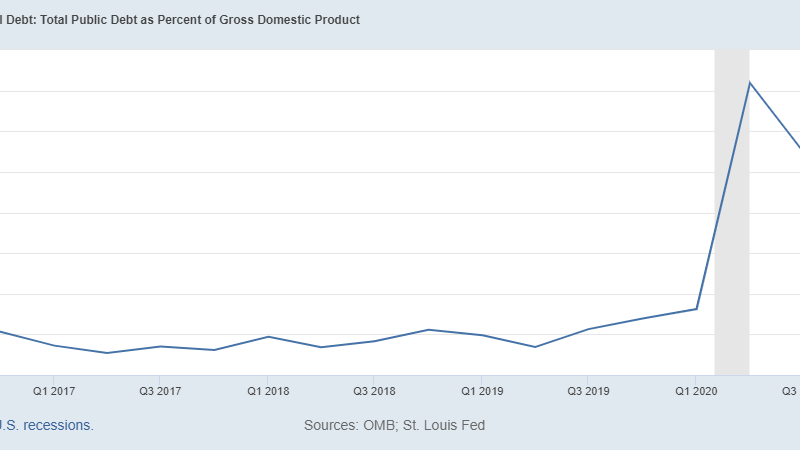Click the line data point above Q1 2018

click(x=268, y=336)
